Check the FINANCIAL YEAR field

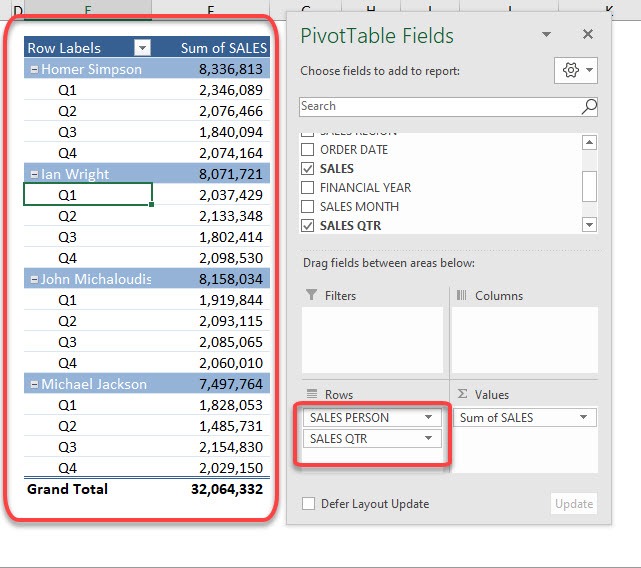tap(307, 187)
